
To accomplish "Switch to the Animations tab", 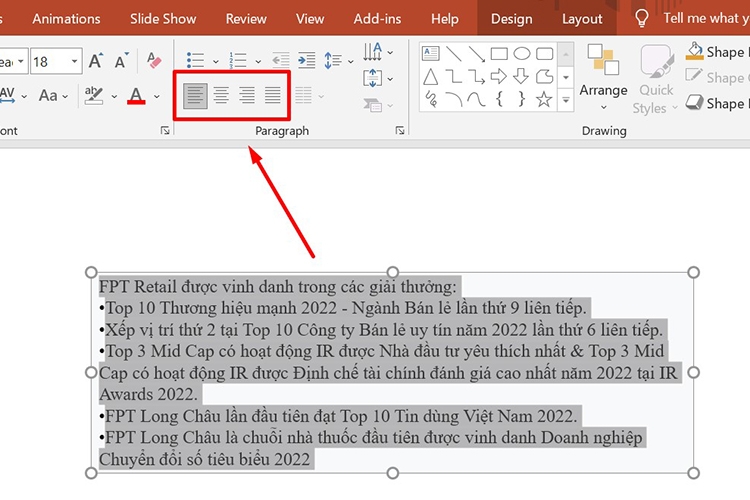I will (66, 19).
